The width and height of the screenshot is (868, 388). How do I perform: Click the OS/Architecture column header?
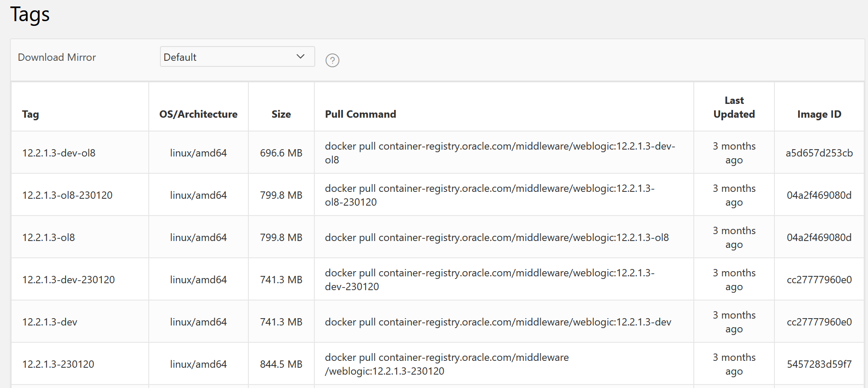tap(198, 114)
